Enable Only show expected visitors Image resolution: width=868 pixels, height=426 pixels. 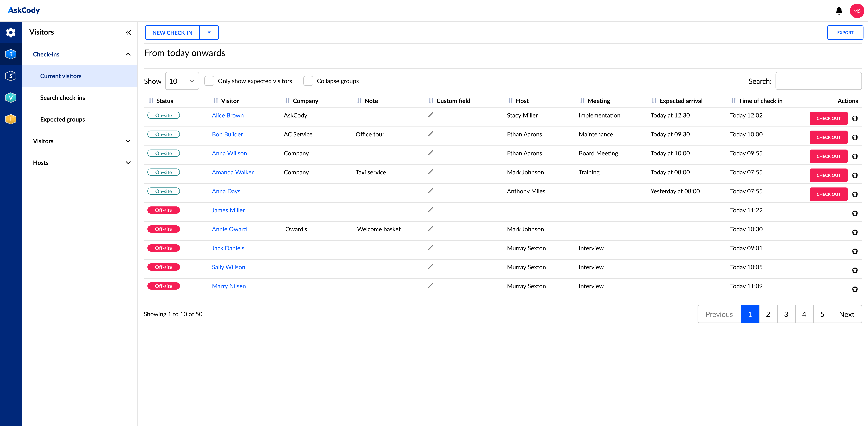pos(209,81)
